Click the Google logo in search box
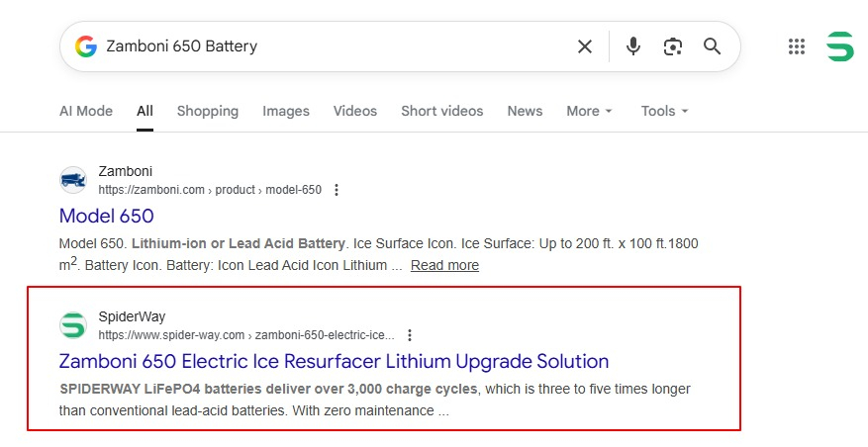Screen dimensions: 868x447 pyautogui.click(x=86, y=46)
